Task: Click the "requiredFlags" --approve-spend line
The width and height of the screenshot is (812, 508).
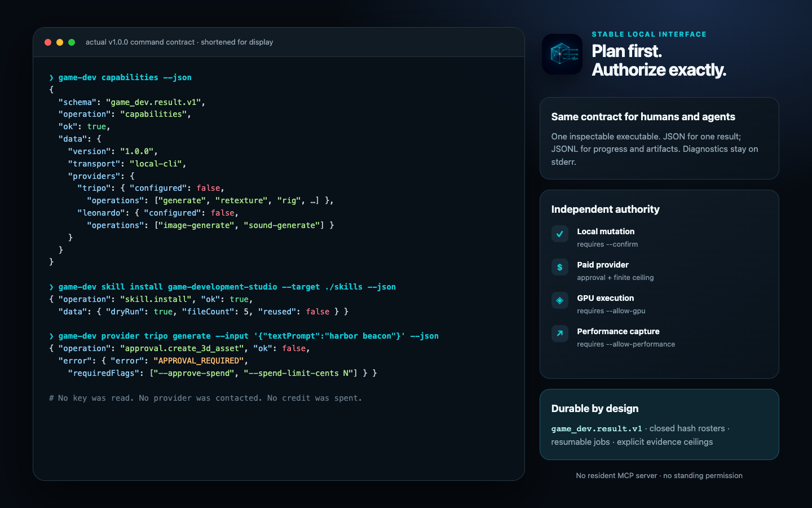Action: [223, 373]
